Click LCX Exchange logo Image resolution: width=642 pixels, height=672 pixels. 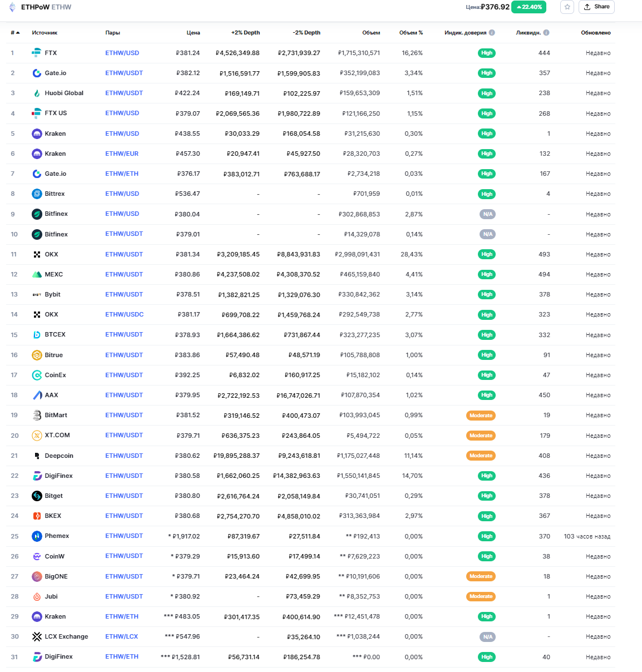click(37, 636)
